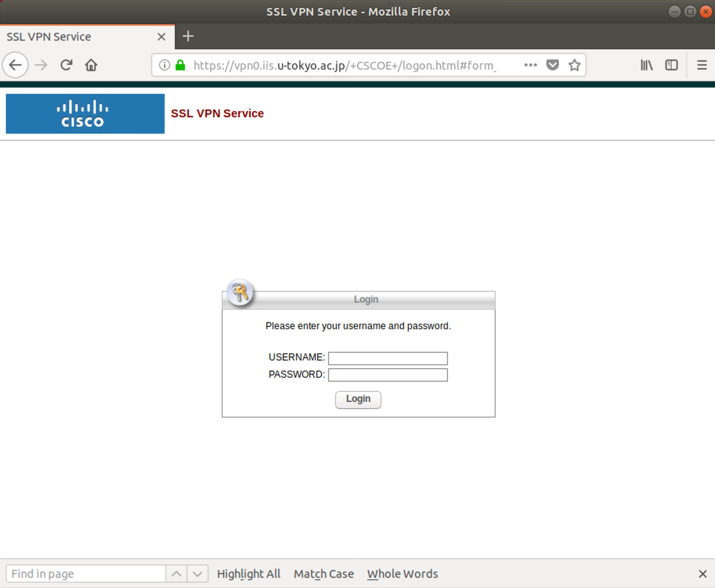Maximize the Firefox window
Screen dimensions: 715x588
pyautogui.click(x=690, y=12)
